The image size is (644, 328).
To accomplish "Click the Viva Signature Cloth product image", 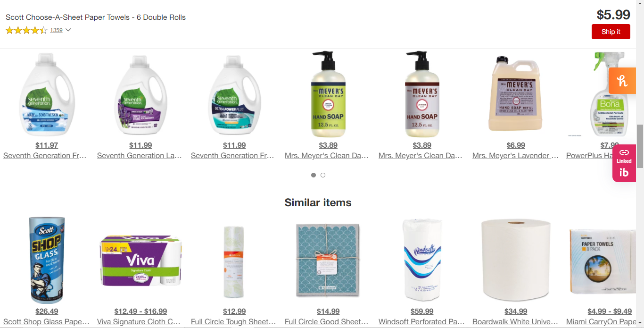I will 140,261.
